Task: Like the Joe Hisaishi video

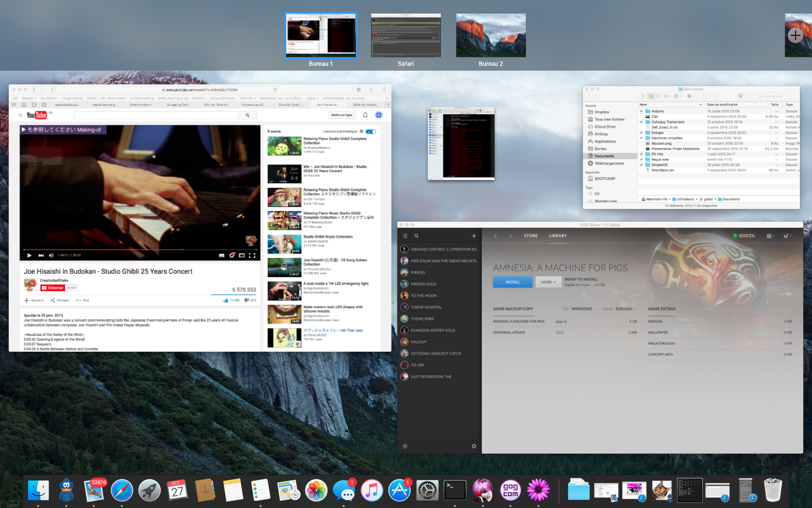Action: point(226,300)
